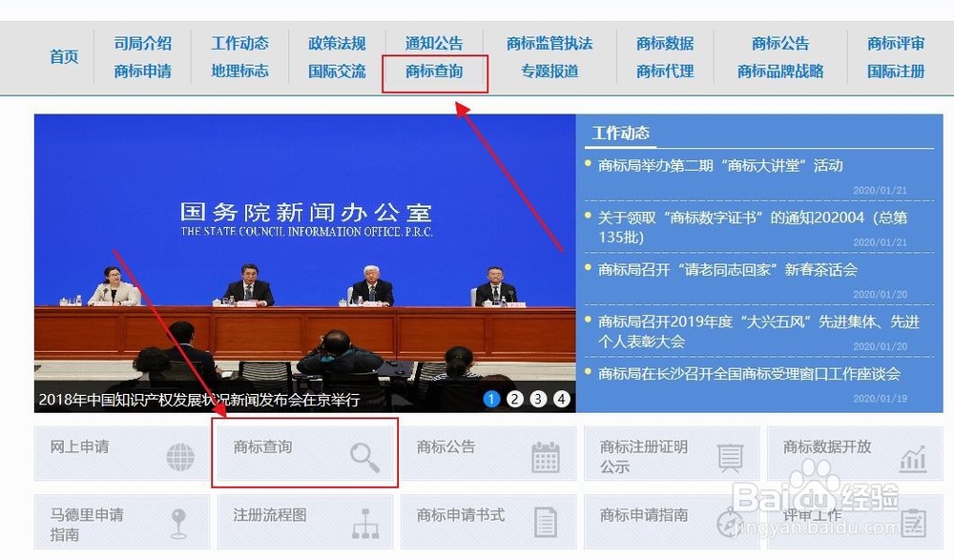Open 地理标志 navigation item
This screenshot has width=954, height=560.
pyautogui.click(x=239, y=72)
